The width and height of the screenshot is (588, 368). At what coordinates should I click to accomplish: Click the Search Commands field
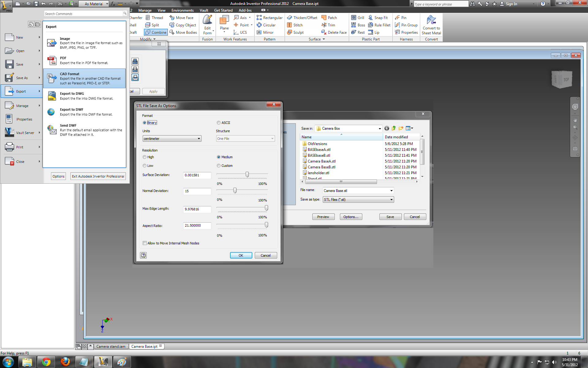(83, 14)
